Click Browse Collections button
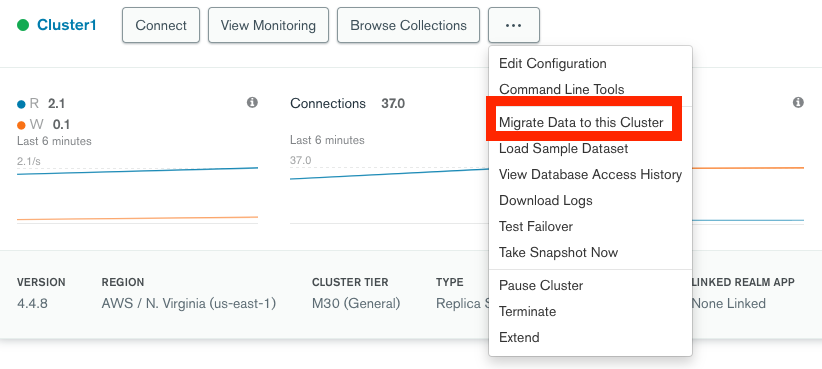Screen dimensions: 822x369 [408, 25]
